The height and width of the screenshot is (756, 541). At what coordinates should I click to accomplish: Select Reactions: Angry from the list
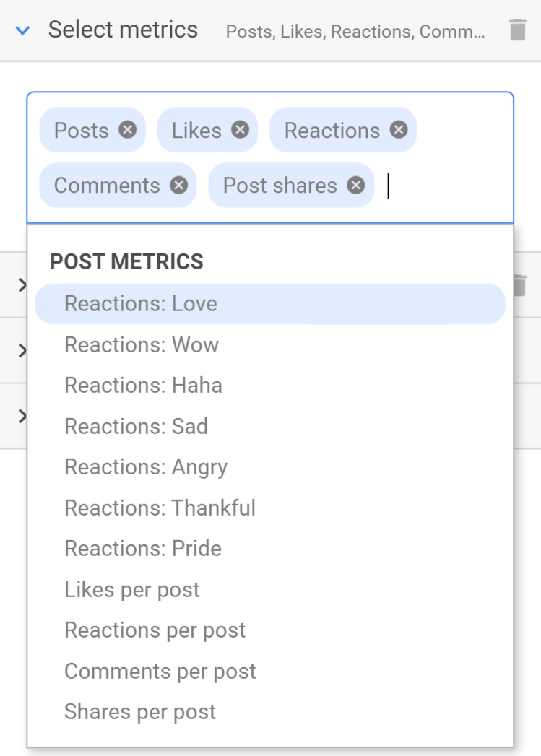146,466
